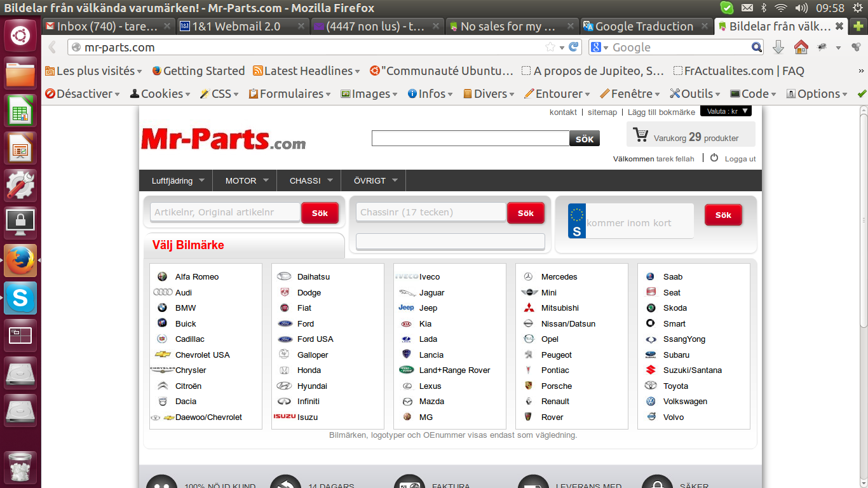Click the power icon next to Logga ut
868x488 pixels.
point(714,158)
